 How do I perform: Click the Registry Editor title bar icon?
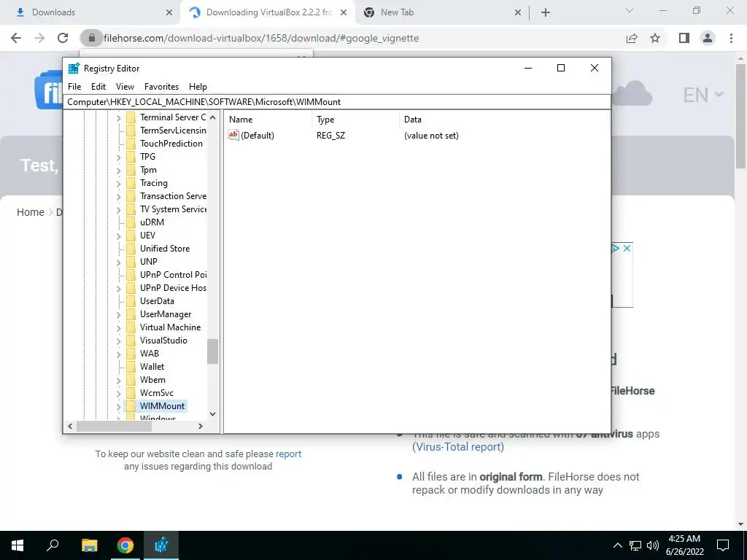tap(74, 68)
